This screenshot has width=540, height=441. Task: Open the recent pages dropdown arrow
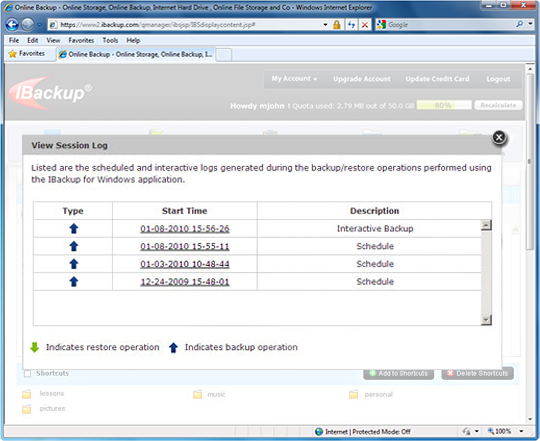click(40, 25)
